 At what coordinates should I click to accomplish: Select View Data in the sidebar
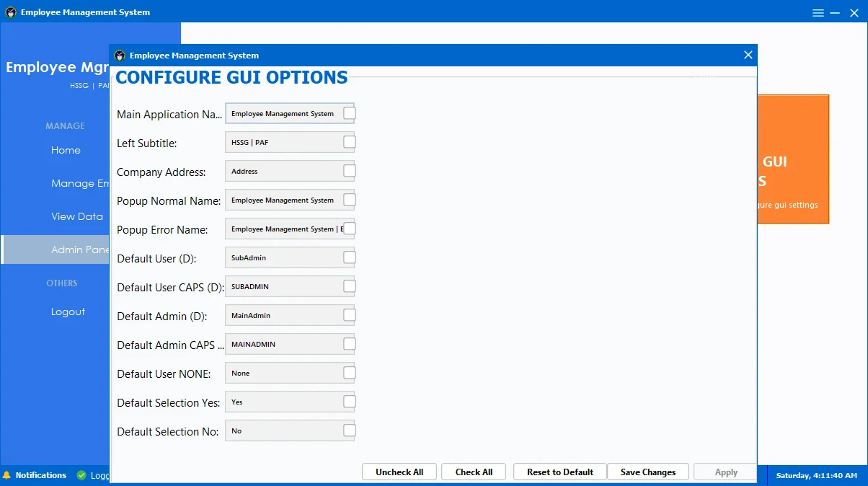[x=77, y=216]
